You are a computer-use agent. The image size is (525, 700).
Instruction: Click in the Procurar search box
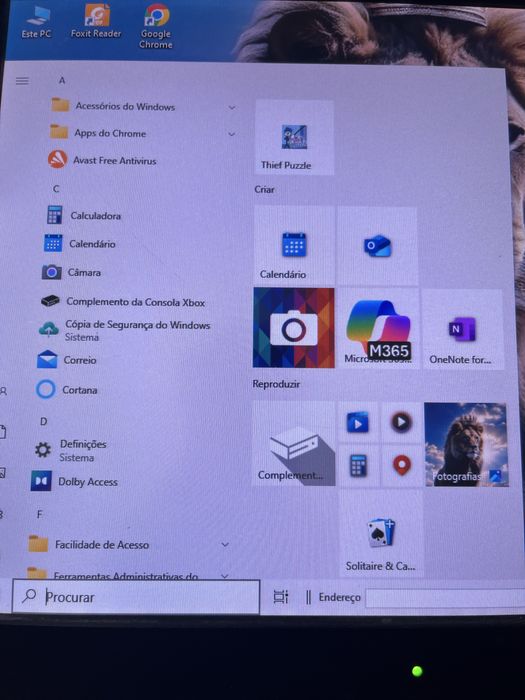(x=136, y=596)
